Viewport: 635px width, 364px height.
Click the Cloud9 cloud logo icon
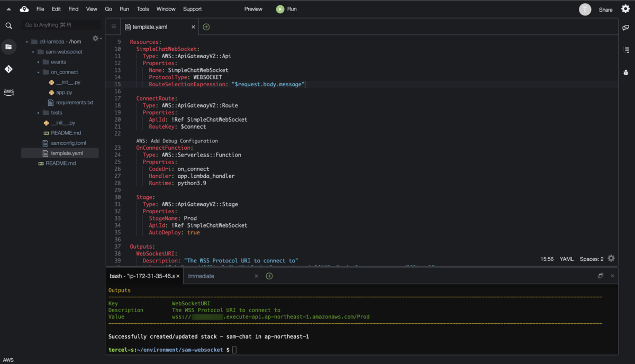(24, 9)
